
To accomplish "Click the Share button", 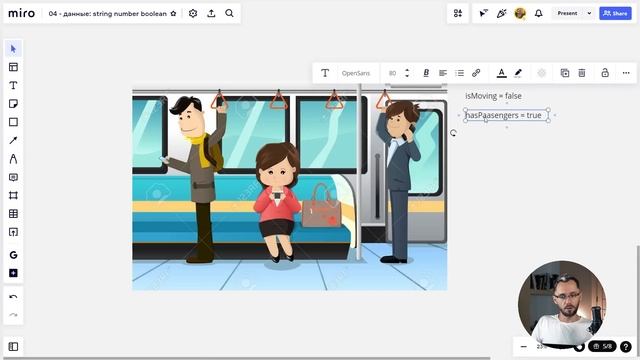I will pyautogui.click(x=615, y=13).
